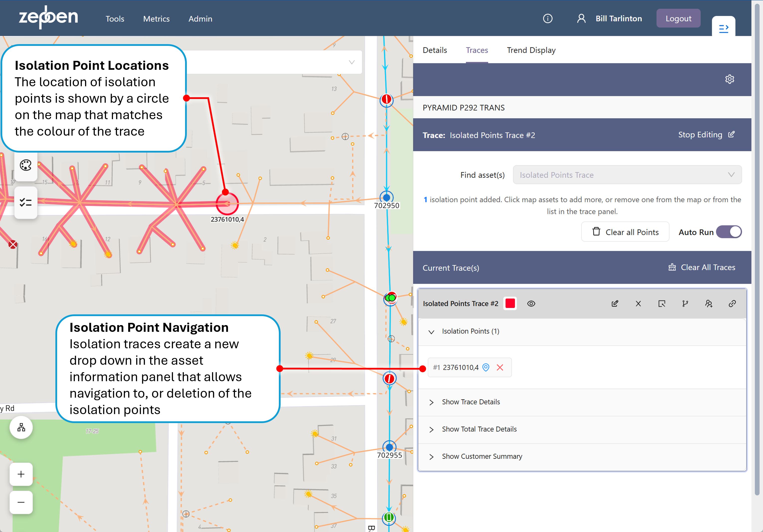Viewport: 763px width, 532px height.
Task: Change the red trace colour swatch
Action: click(510, 304)
